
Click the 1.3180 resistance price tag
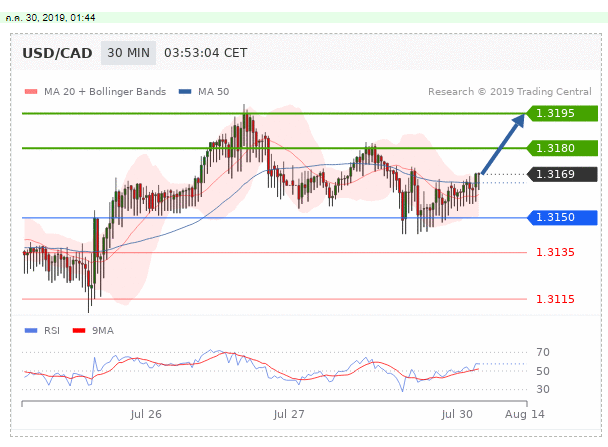(562, 148)
